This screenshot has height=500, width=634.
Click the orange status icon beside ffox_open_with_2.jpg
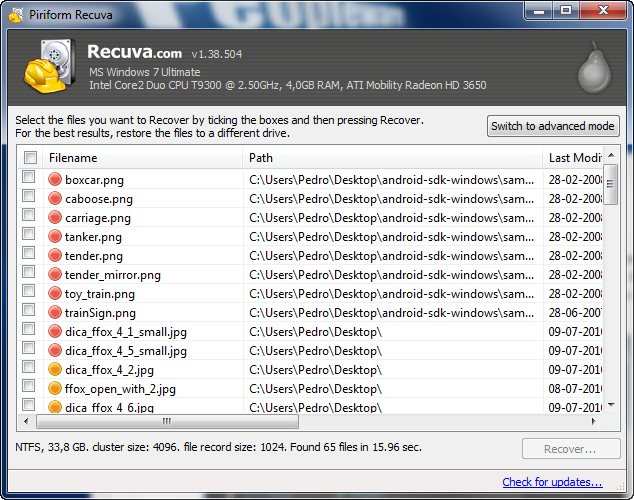tap(55, 388)
